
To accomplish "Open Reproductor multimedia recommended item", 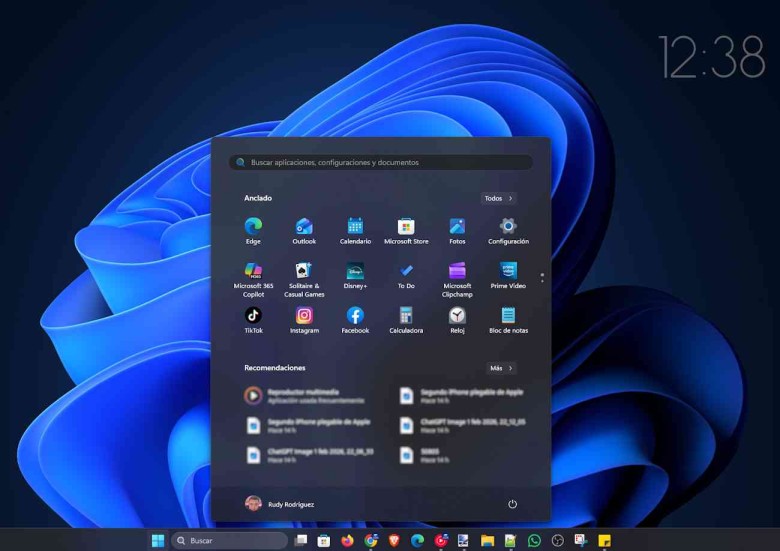I will point(300,396).
